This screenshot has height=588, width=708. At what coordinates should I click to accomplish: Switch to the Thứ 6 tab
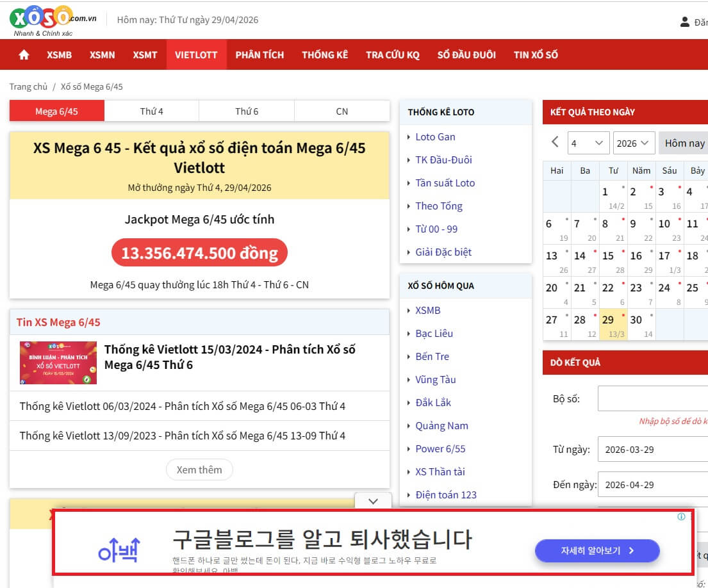pyautogui.click(x=247, y=111)
